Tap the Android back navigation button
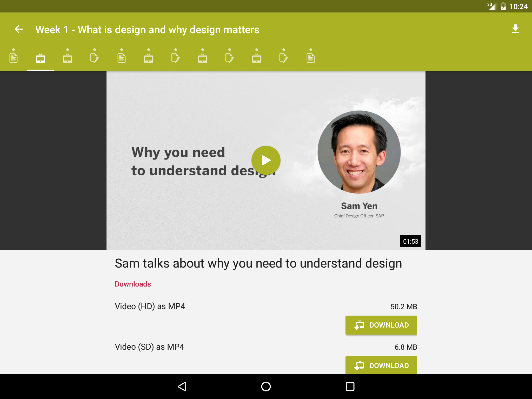Viewport: 532px width, 399px height. coord(182,387)
